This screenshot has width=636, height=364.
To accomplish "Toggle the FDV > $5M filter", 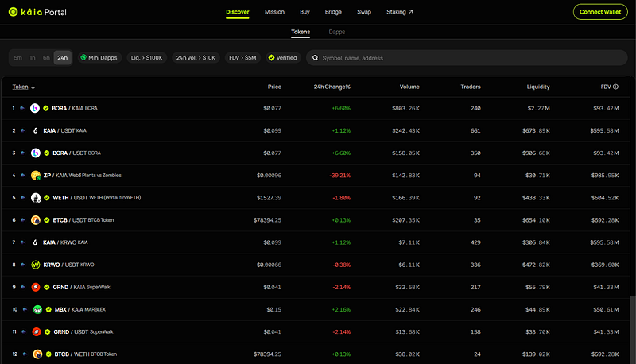I will 242,57.
